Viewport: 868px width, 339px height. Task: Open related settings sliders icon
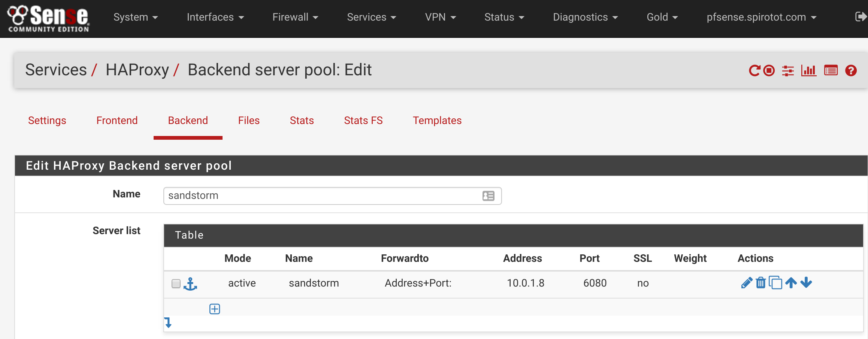tap(788, 70)
